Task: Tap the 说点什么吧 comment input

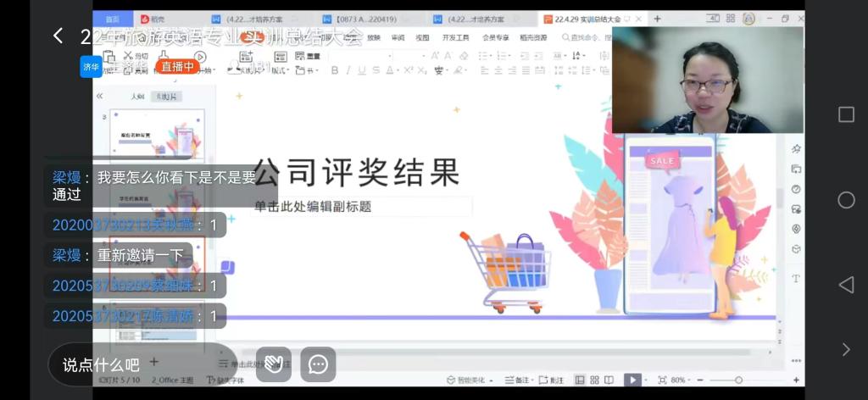Action: pos(101,364)
